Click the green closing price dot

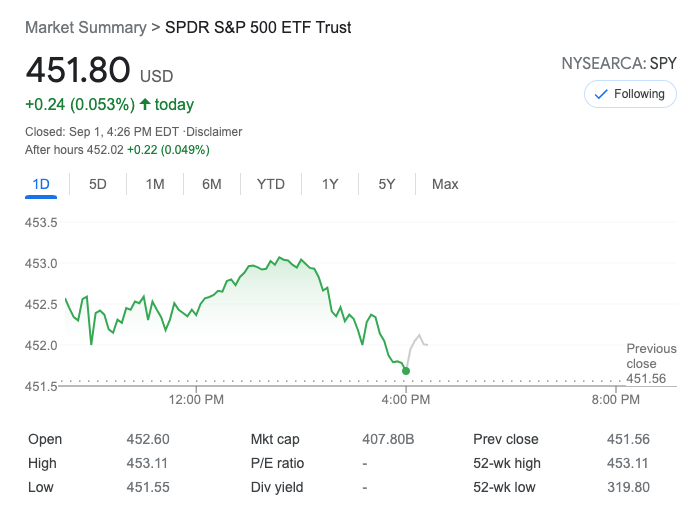click(x=405, y=371)
